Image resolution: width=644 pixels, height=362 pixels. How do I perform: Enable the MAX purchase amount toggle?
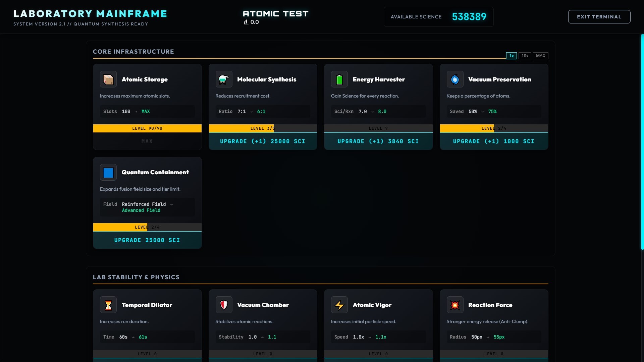click(541, 56)
